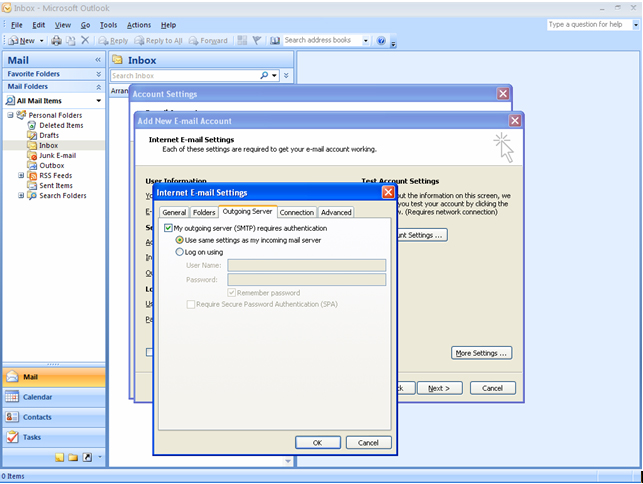
Task: Select Use same settings as incoming server
Action: [x=180, y=240]
